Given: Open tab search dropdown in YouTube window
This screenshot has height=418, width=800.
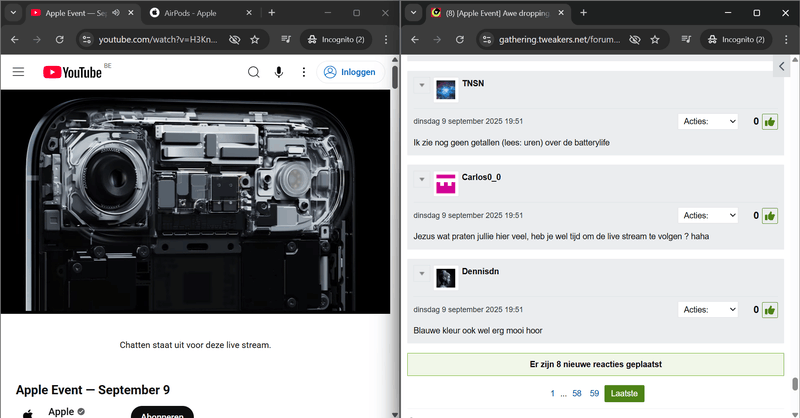Looking at the screenshot, I should click(x=13, y=13).
